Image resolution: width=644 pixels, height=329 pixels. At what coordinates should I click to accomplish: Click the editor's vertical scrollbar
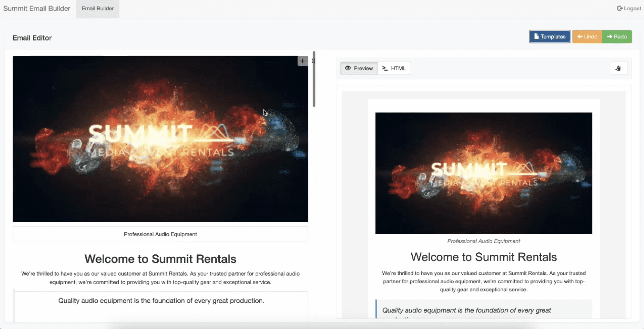pyautogui.click(x=314, y=79)
